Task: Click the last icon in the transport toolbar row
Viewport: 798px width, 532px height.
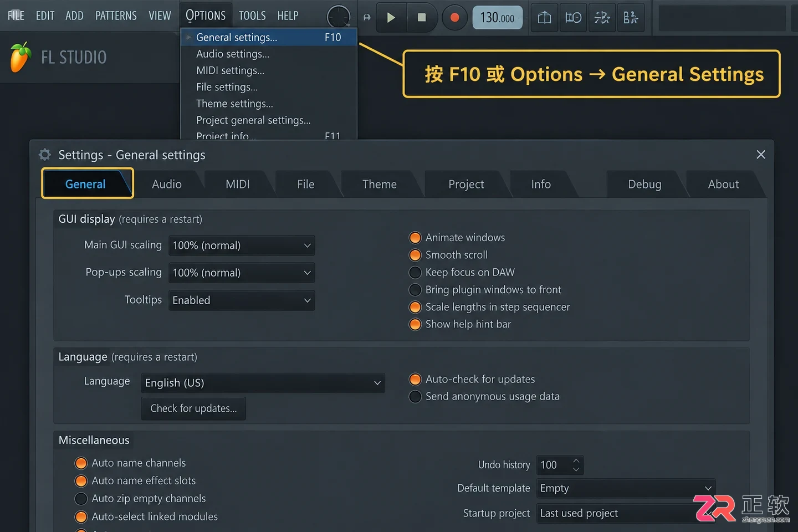Action: click(x=631, y=18)
